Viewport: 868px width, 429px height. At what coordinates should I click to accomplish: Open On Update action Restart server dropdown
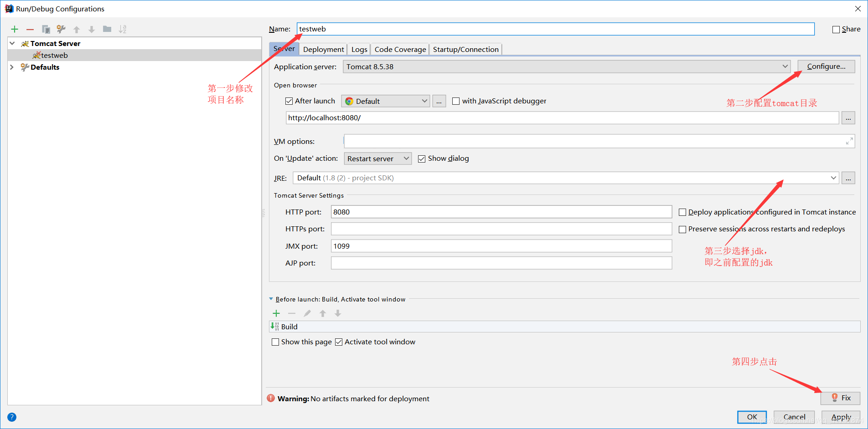(x=378, y=158)
